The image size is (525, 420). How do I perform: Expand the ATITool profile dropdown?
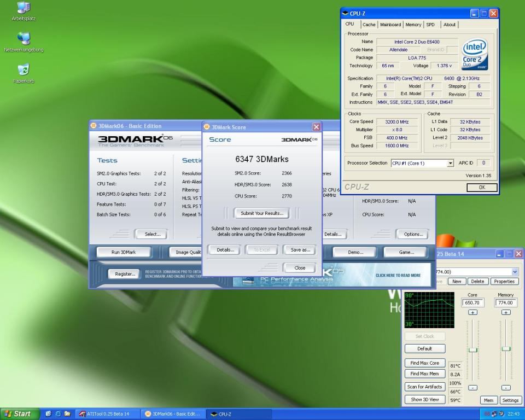point(515,272)
